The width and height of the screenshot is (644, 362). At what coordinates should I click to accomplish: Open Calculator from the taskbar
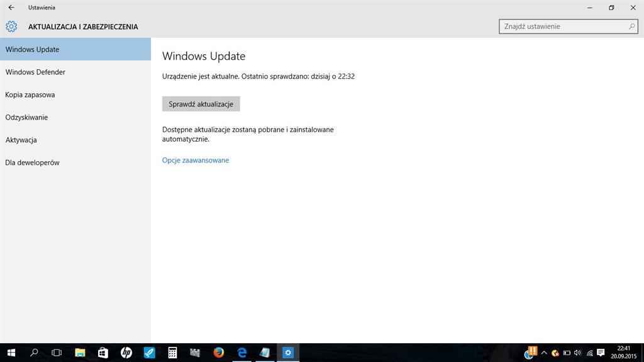point(172,353)
